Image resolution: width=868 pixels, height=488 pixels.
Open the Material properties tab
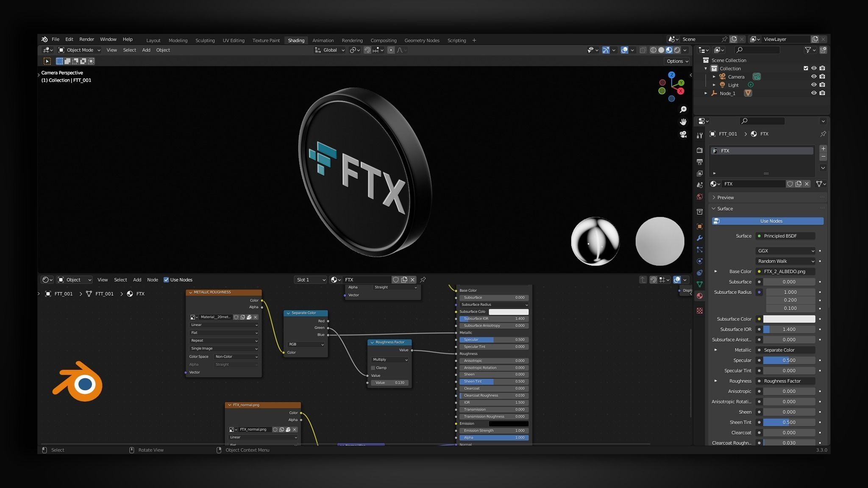(700, 296)
